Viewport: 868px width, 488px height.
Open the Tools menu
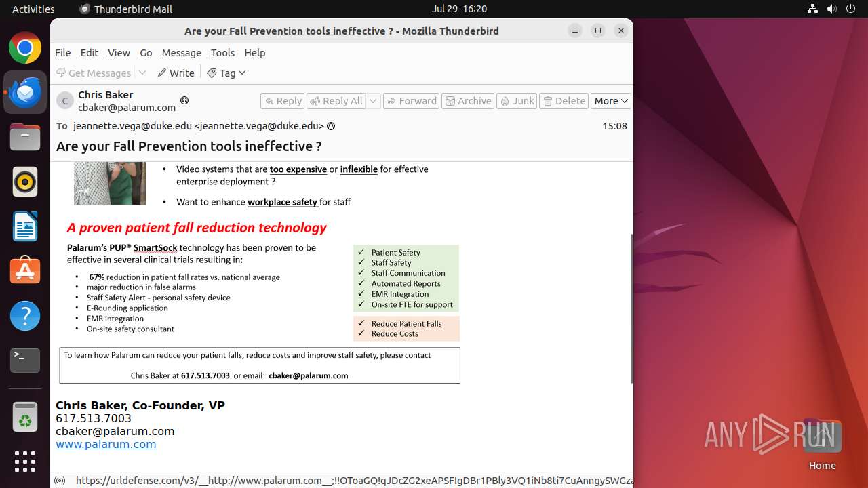222,52
